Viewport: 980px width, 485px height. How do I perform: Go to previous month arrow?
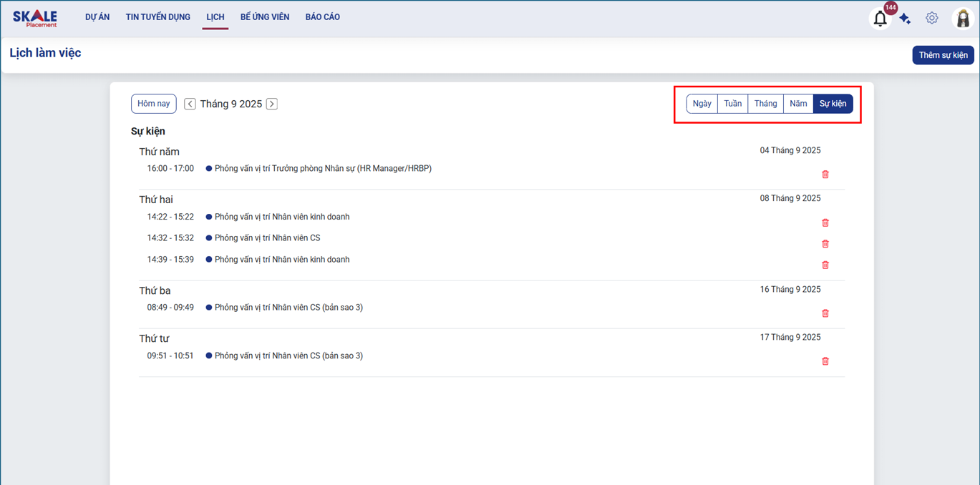point(190,104)
